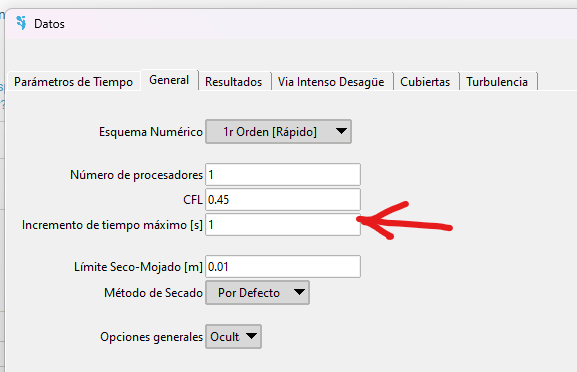Screen dimensions: 577x372
Task: Click the Esquema Numérico label
Action: coord(151,132)
